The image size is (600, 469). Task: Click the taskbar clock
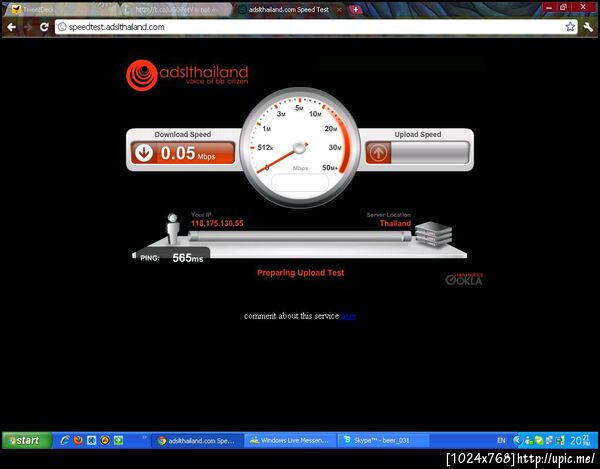point(580,441)
